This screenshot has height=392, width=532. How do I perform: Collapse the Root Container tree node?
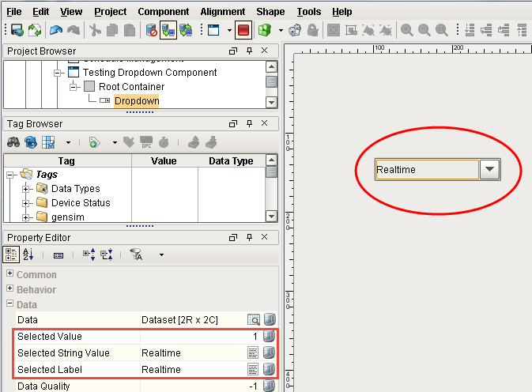(74, 87)
